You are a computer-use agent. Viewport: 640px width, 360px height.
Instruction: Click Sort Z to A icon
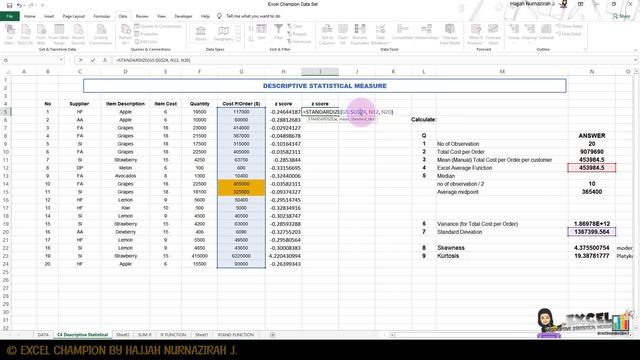(x=251, y=38)
